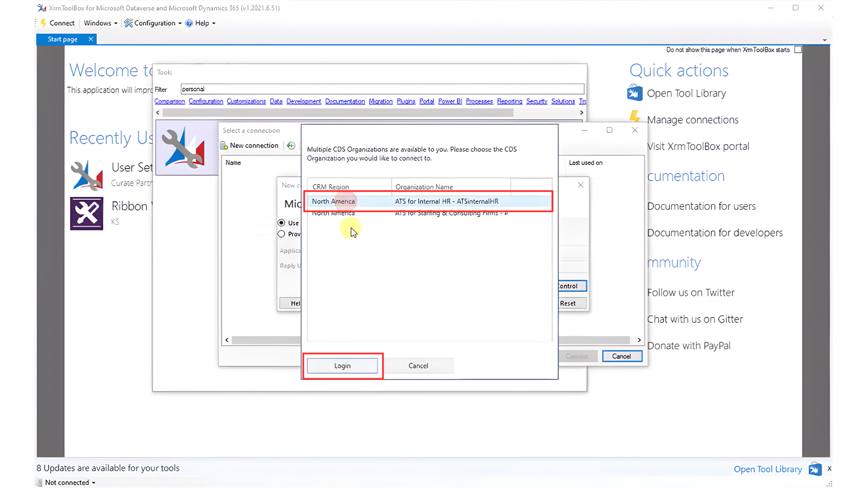Click Open Tool Library in updates bar
This screenshot has width=868, height=488.
point(768,469)
